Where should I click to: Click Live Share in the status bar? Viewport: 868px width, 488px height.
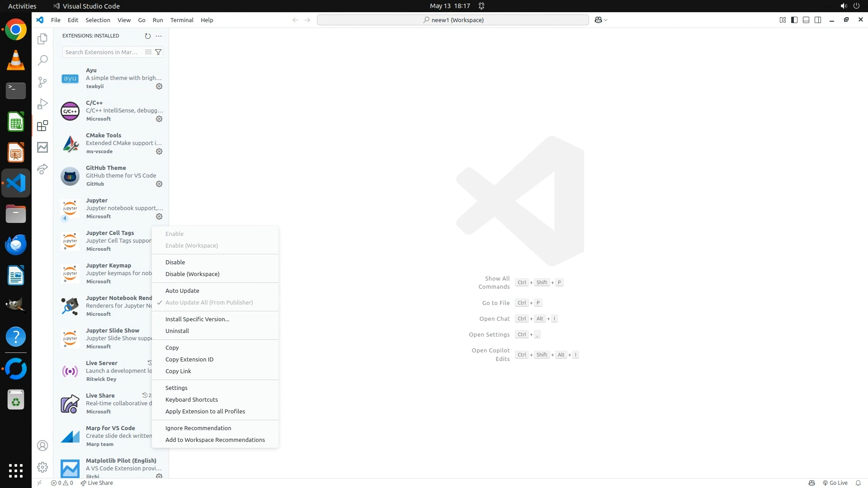point(97,483)
